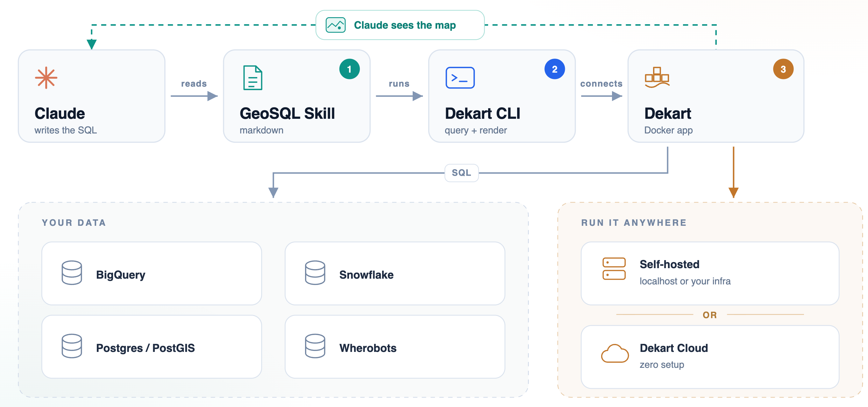Open the Snowflake data source card
Screen dimensions: 868x407
[395, 273]
